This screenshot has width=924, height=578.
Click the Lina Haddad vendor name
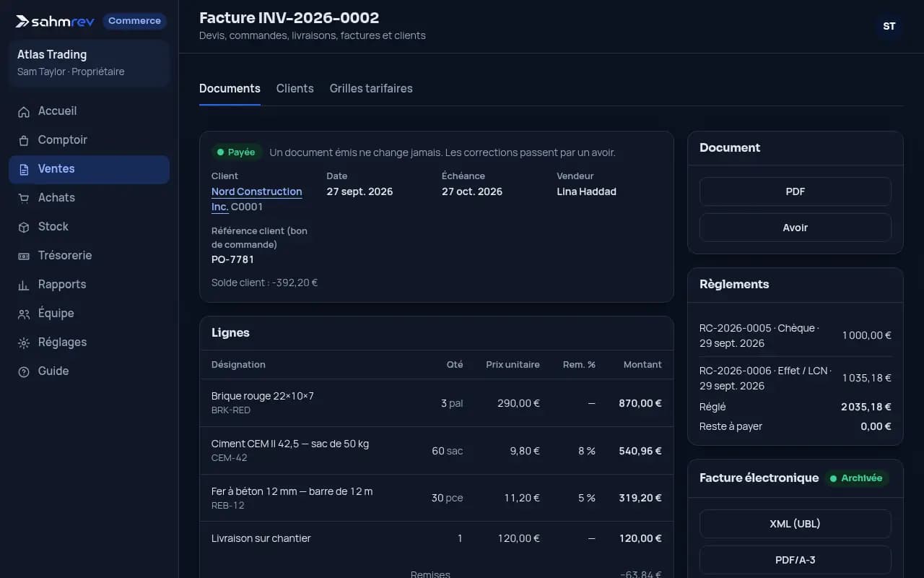point(587,191)
